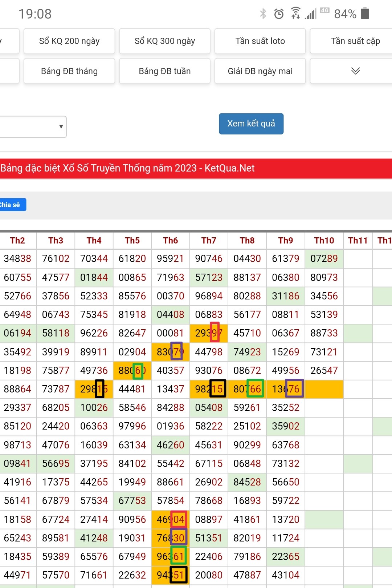This screenshot has height=588, width=392.
Task: Open Sổ KQ 300 ngày
Action: click(x=165, y=41)
